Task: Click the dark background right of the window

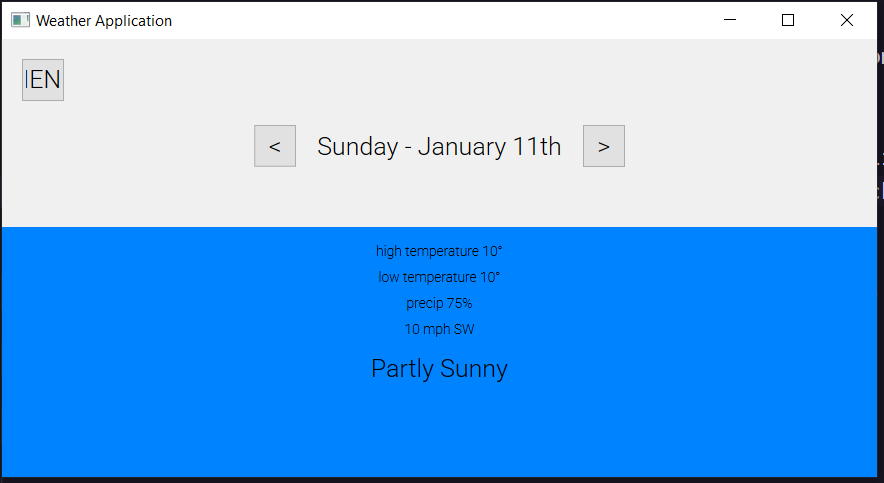Action: click(880, 300)
